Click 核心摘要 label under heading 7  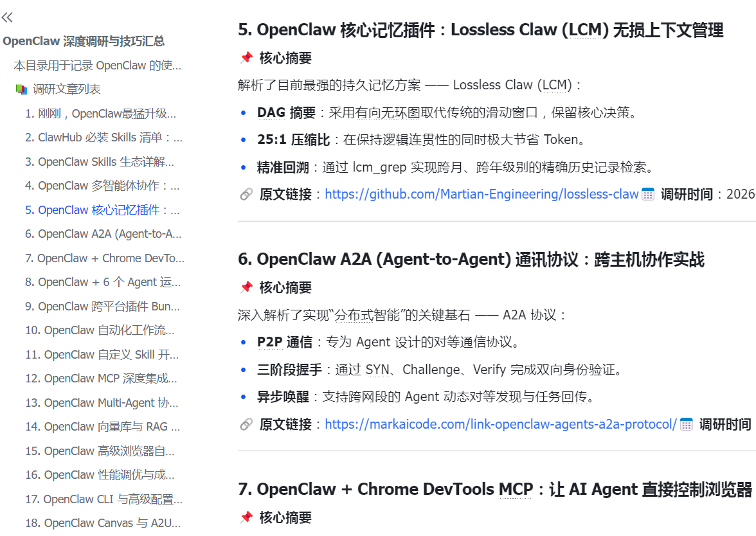[x=285, y=518]
